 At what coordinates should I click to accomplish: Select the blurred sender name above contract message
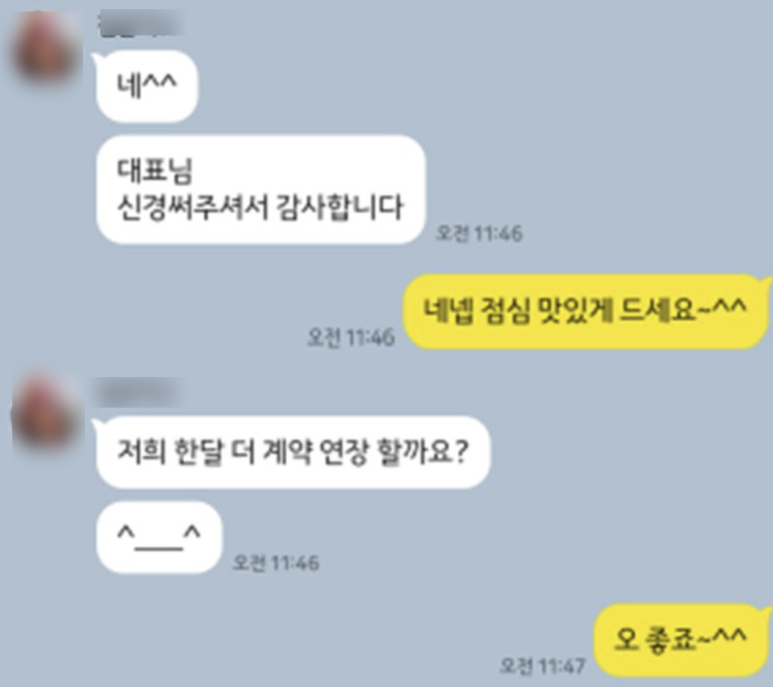pos(138,393)
